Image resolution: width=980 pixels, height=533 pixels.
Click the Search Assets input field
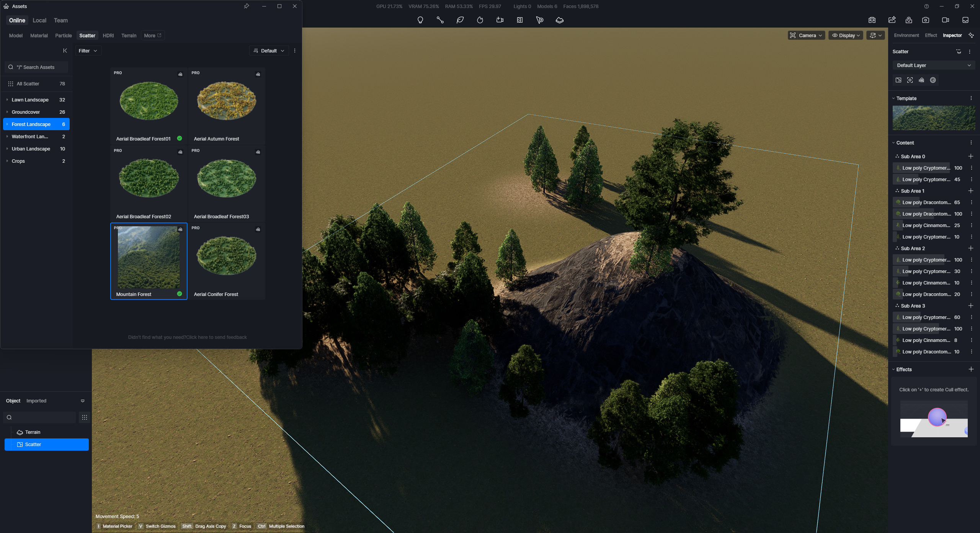click(x=38, y=67)
